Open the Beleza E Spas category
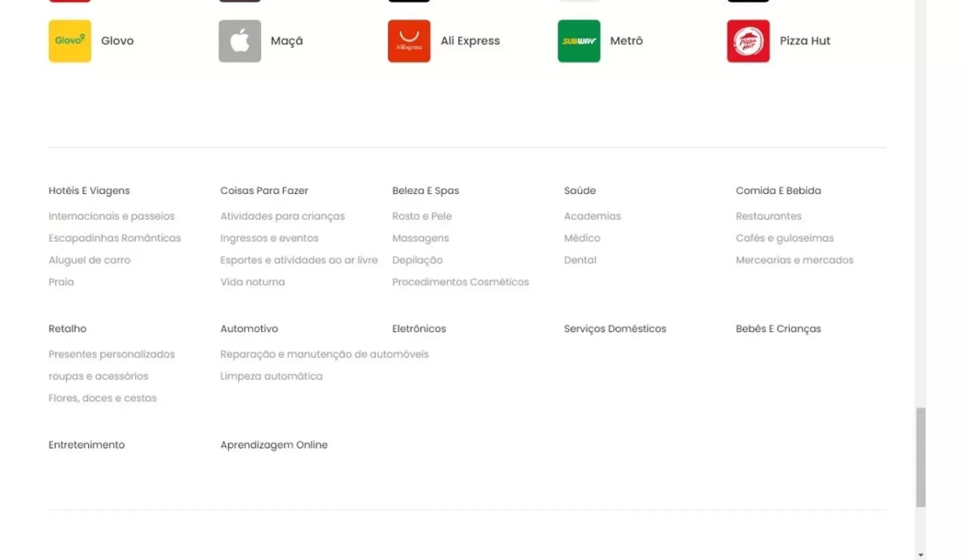 425,190
